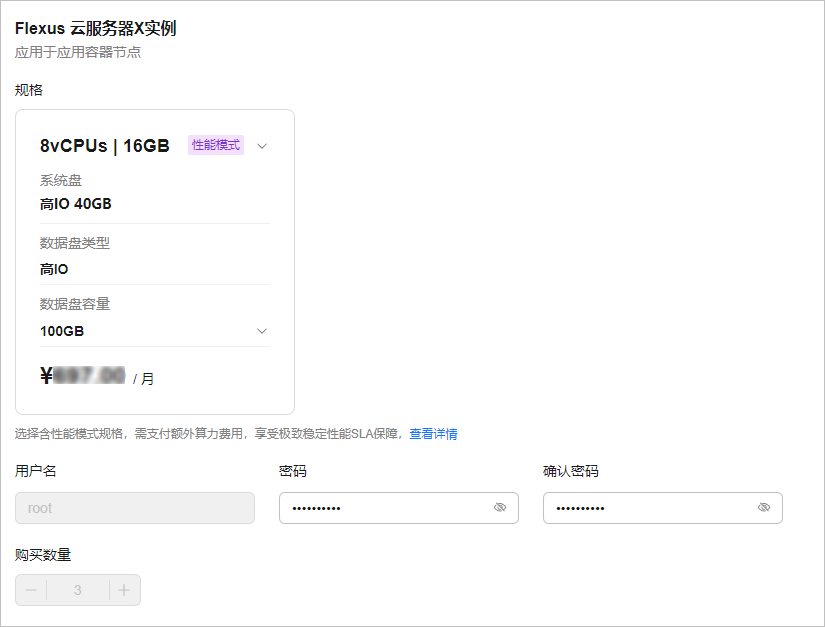Click the 数据盘类型 label

pos(75,243)
